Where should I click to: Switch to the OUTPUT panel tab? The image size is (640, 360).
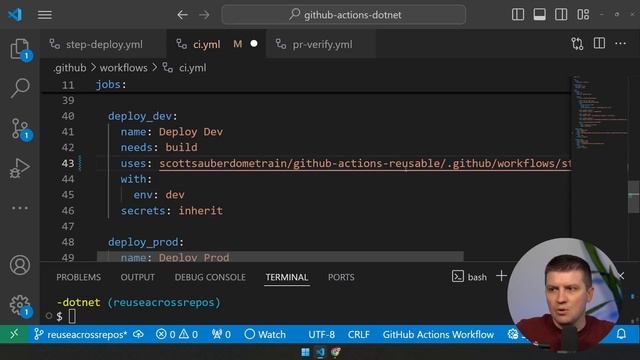[x=138, y=277]
